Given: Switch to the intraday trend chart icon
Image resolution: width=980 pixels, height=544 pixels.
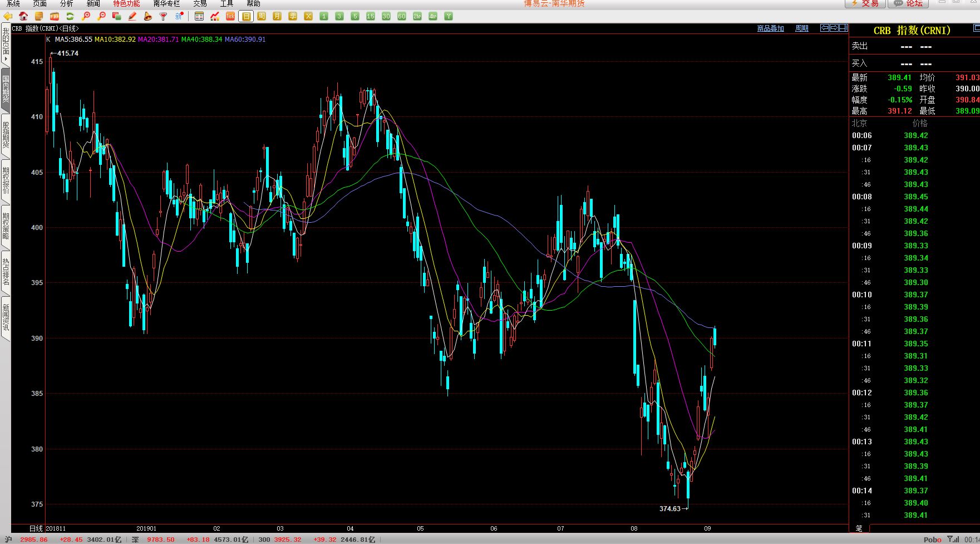Looking at the screenshot, I should pyautogui.click(x=215, y=17).
